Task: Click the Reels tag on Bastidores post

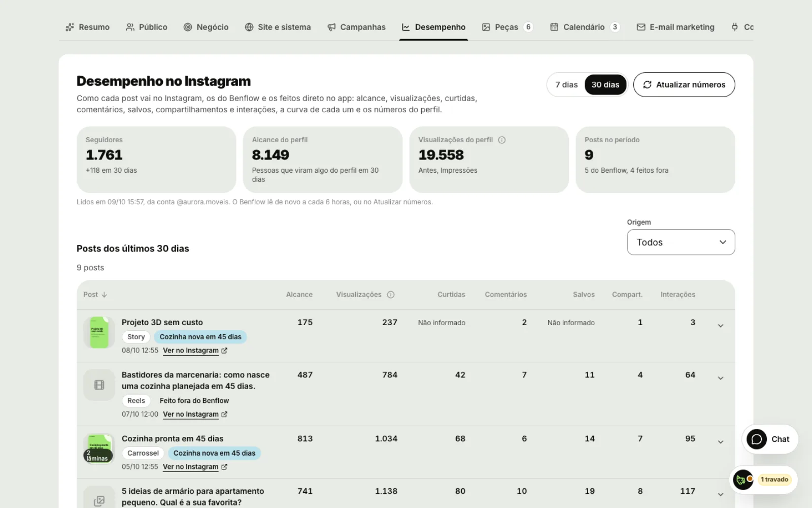Action: click(x=136, y=401)
